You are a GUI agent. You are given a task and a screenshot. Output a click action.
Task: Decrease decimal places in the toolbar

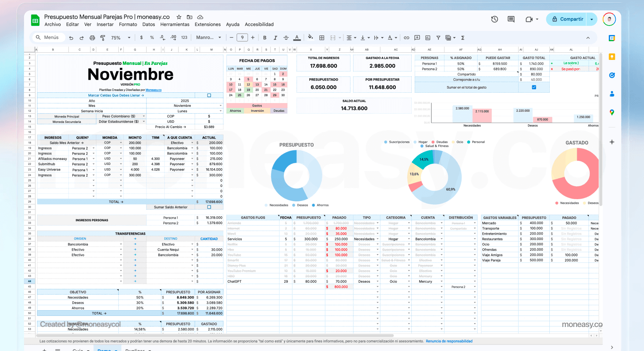pyautogui.click(x=163, y=38)
